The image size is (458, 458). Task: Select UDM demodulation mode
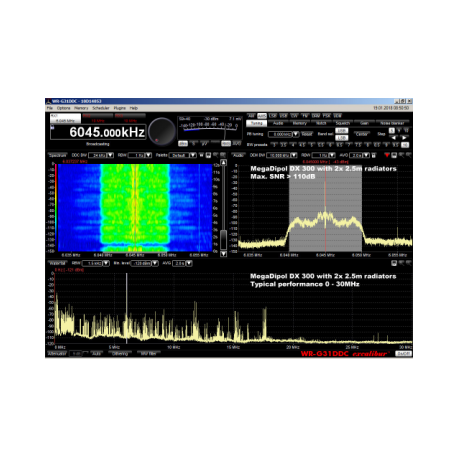(x=337, y=116)
